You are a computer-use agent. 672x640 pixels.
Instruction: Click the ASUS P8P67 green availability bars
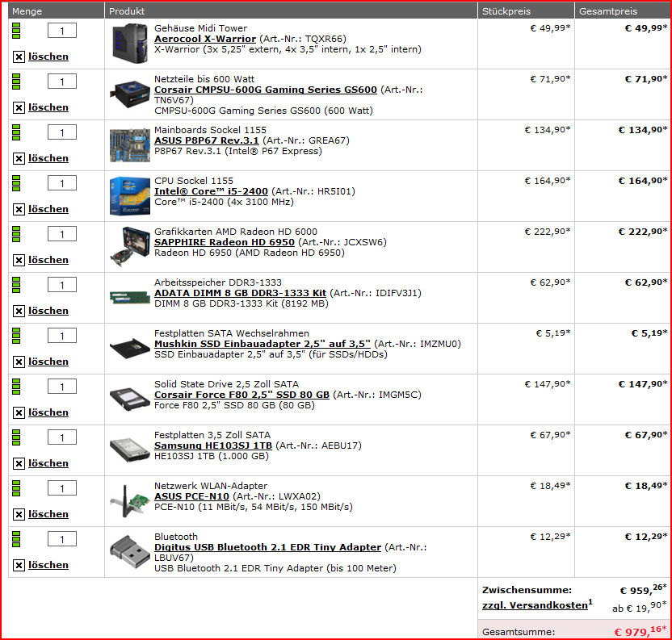pyautogui.click(x=16, y=132)
